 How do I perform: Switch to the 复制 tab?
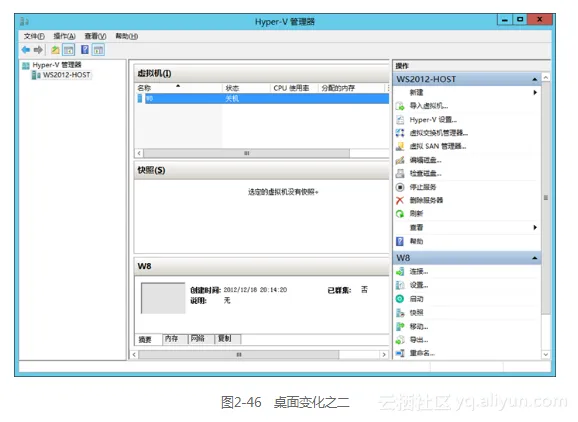[228, 339]
